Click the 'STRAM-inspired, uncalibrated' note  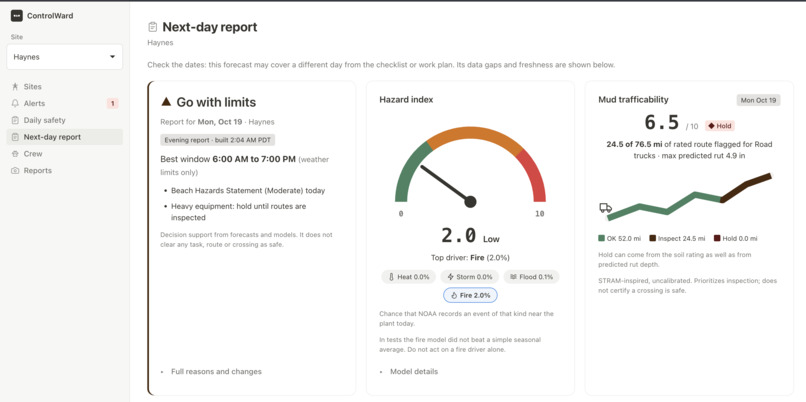tap(688, 286)
